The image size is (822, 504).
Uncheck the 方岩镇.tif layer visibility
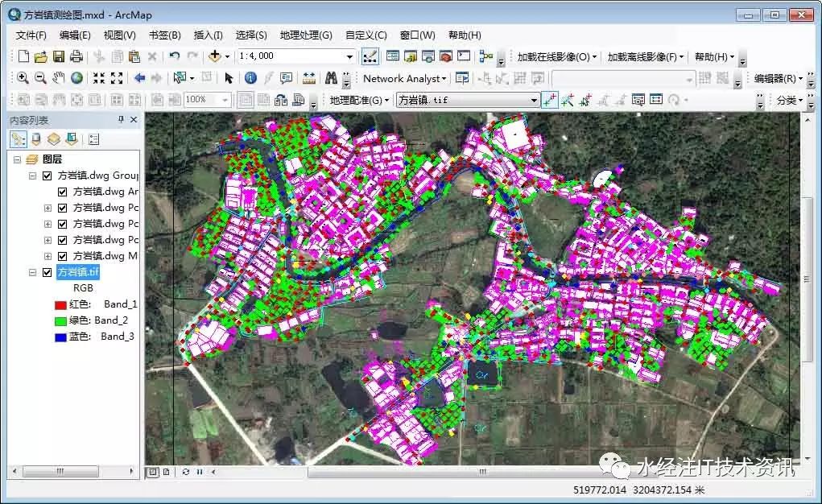pos(48,271)
